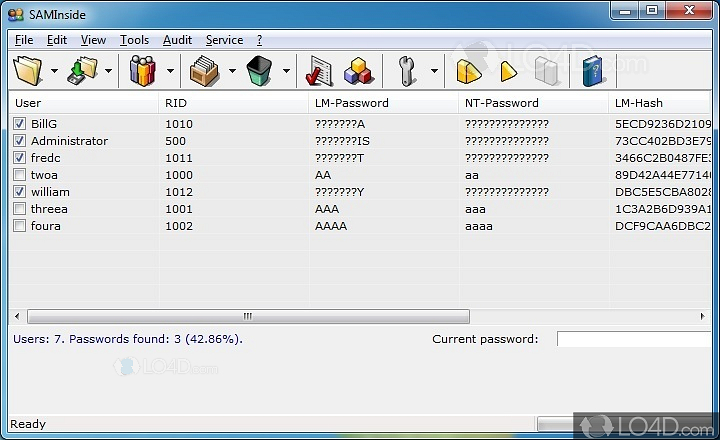Open the Tools menu
Viewport: 720px width, 440px height.
[x=134, y=40]
